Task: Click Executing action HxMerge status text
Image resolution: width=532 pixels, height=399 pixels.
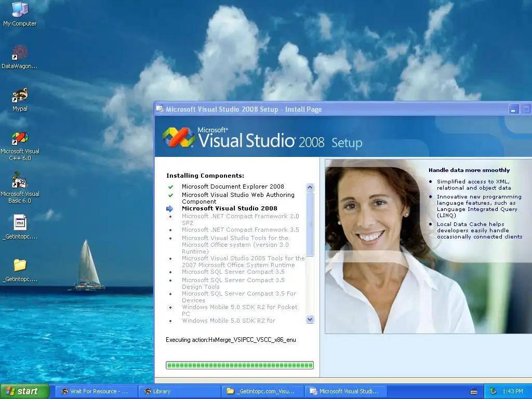Action: tap(231, 340)
